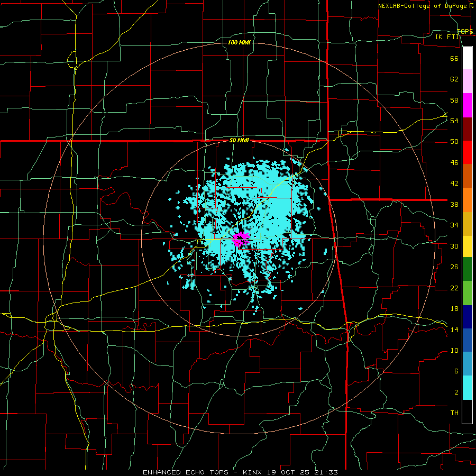Click the legend value '14'
476x476 pixels.
454,329
